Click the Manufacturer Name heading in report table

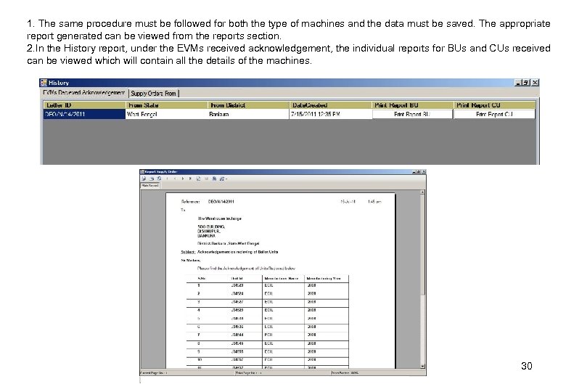point(282,278)
